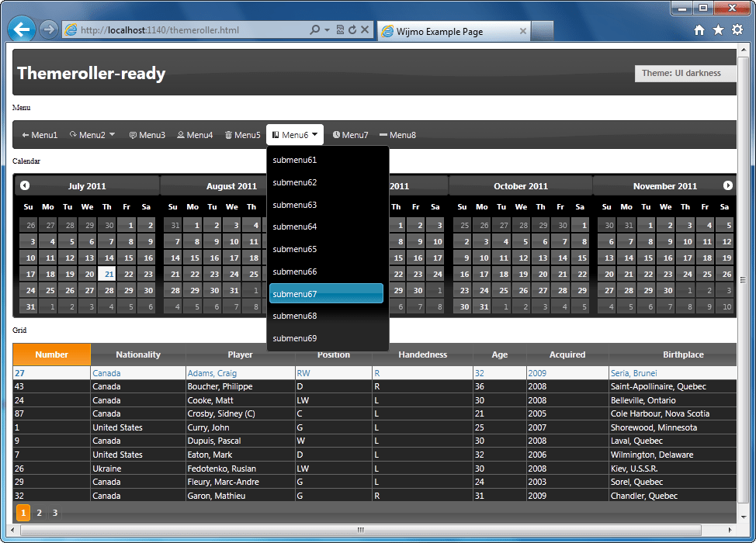Open Favorites star icon
This screenshot has height=543, width=756.
[x=718, y=30]
